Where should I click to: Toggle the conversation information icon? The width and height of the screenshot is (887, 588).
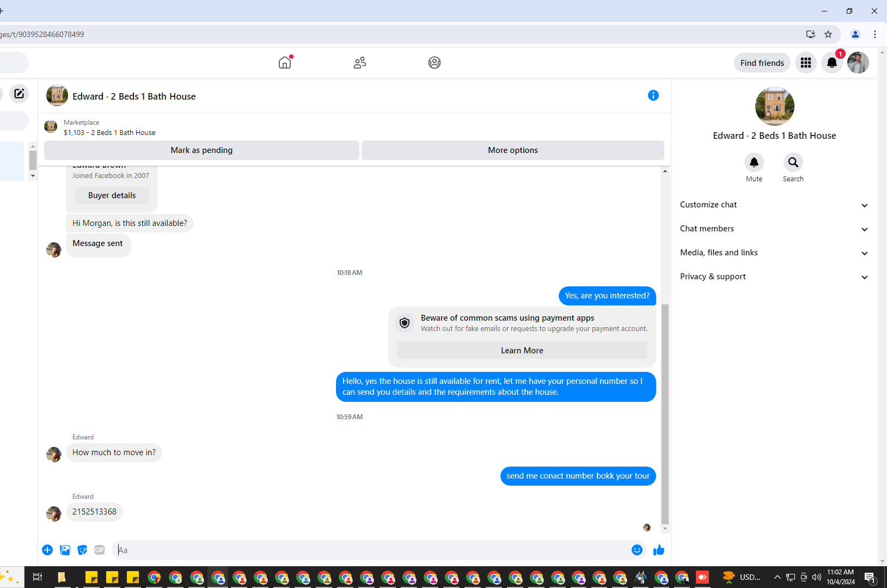653,95
